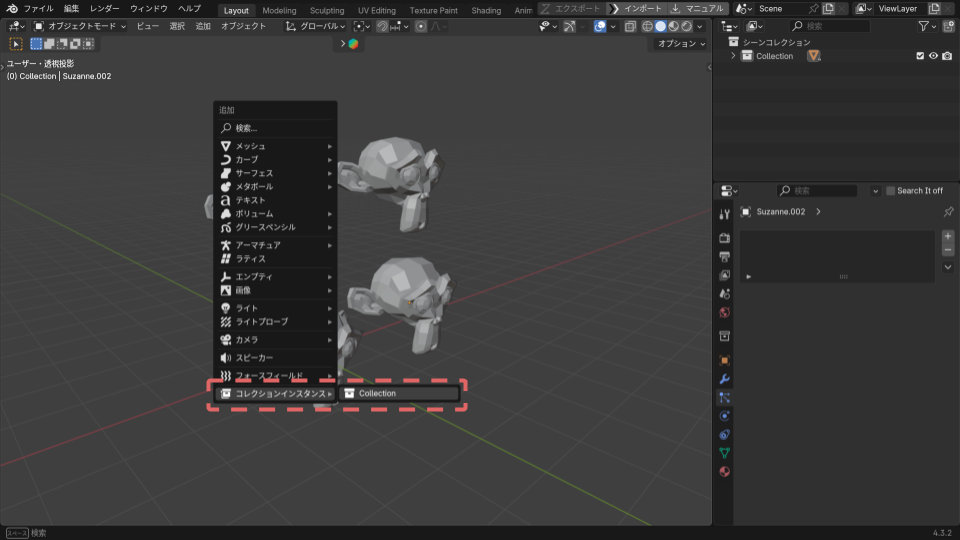Toggle the Search It off checkbox

890,190
